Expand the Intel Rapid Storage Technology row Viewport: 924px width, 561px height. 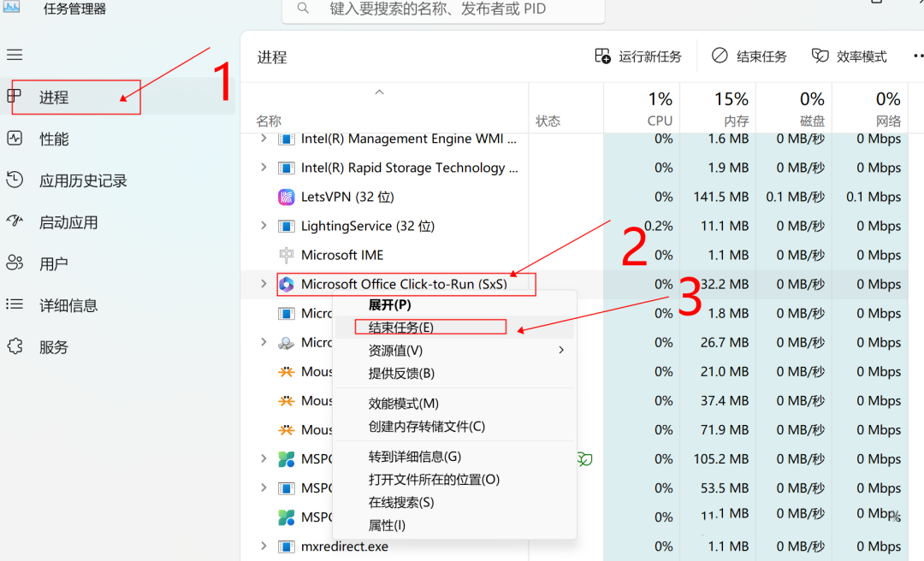point(264,168)
